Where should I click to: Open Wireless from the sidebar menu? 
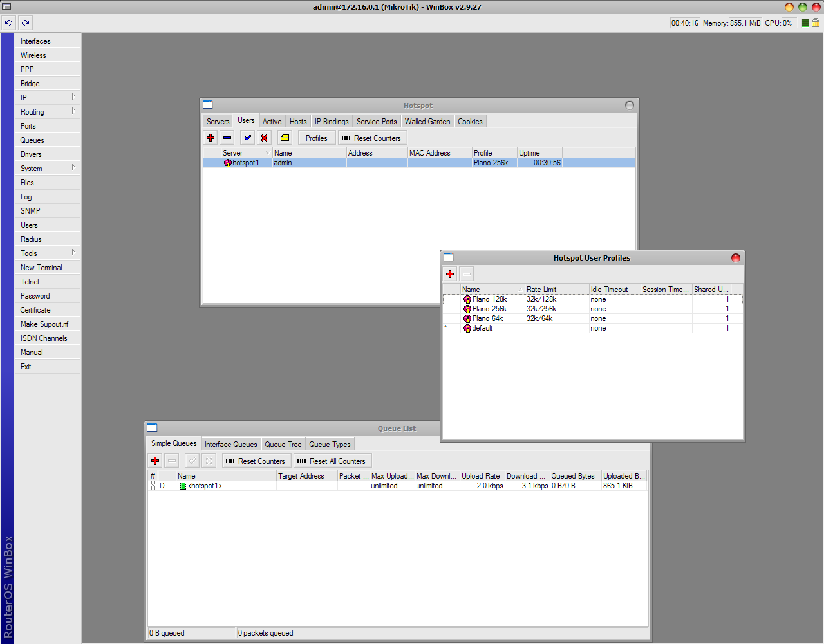tap(48, 55)
